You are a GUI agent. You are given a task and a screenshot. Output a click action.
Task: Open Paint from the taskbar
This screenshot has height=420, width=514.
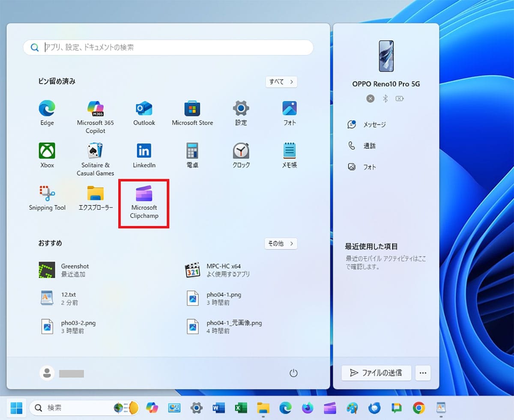(x=352, y=408)
